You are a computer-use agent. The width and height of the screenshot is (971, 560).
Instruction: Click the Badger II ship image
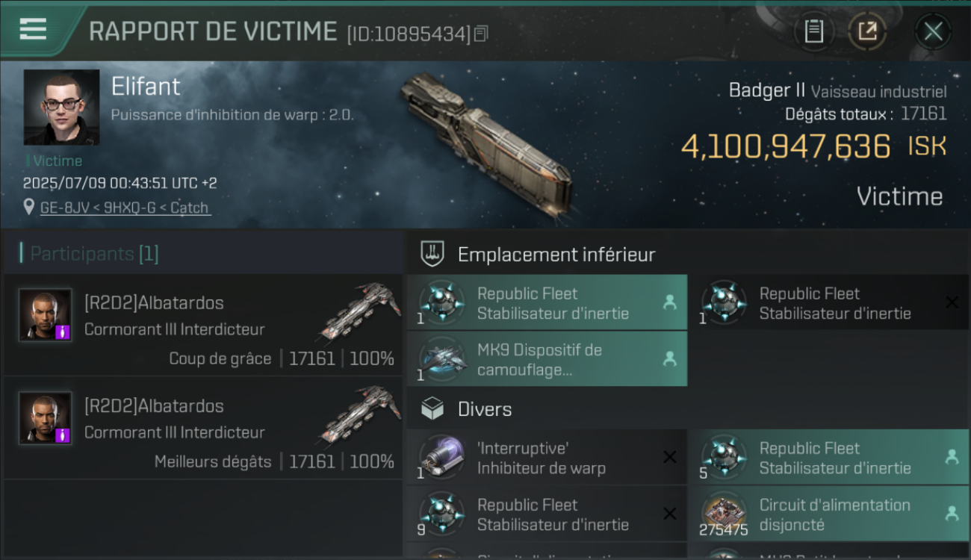click(x=486, y=140)
